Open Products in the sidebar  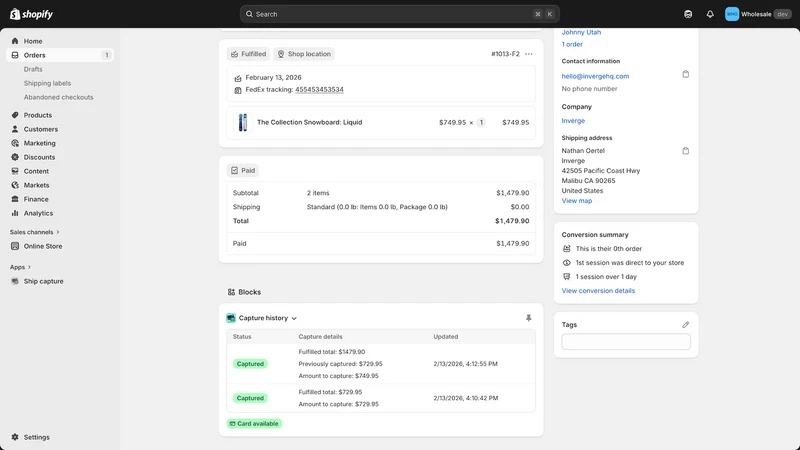coord(60,115)
